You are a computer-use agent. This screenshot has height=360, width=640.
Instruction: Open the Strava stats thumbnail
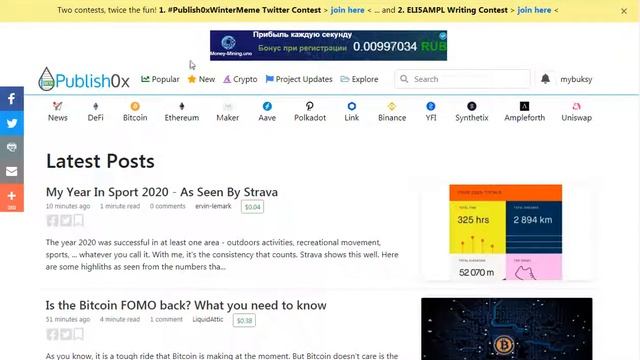505,232
